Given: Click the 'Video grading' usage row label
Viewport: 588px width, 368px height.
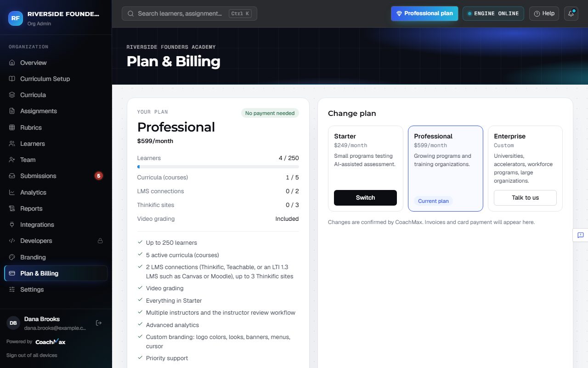Looking at the screenshot, I should pyautogui.click(x=156, y=218).
